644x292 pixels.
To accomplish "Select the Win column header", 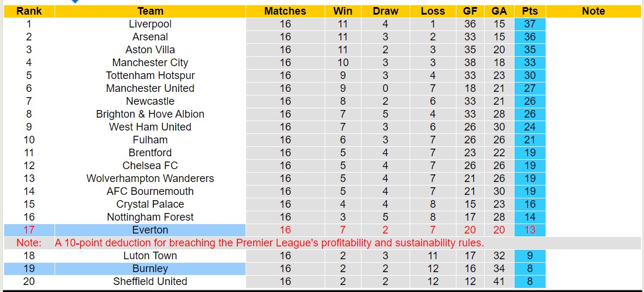I will 343,11.
